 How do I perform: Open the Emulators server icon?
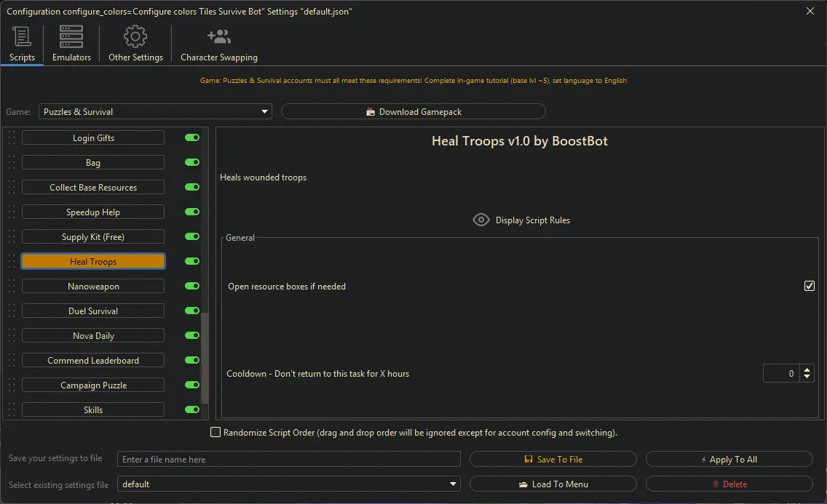pos(71,36)
